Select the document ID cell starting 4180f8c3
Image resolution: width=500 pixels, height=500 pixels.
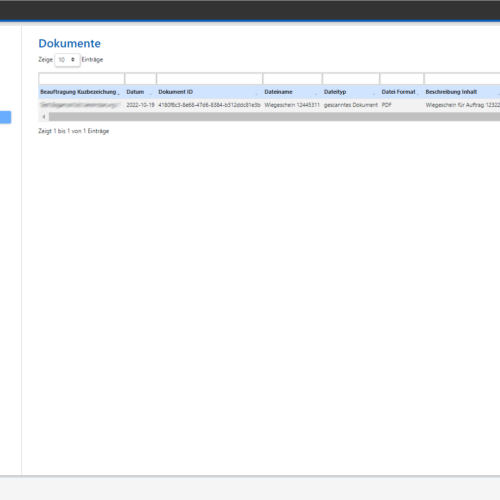(x=209, y=105)
